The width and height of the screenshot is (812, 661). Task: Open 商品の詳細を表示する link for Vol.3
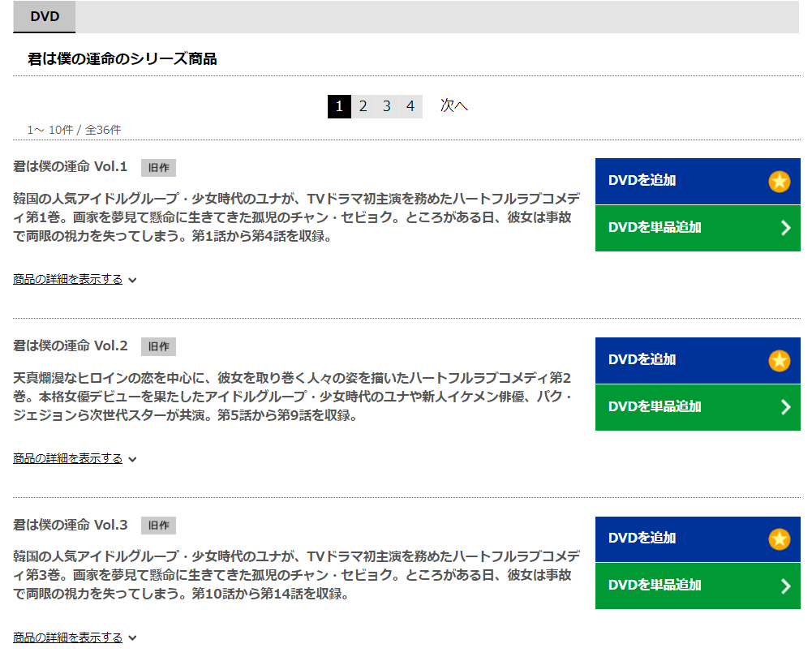click(68, 637)
